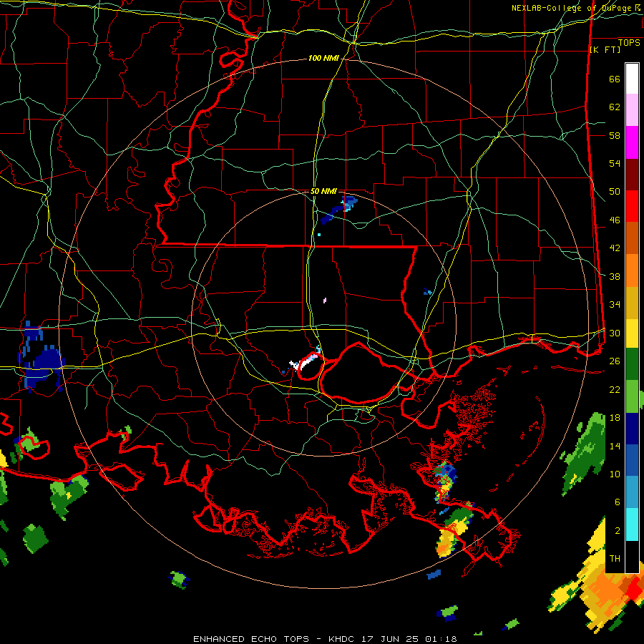The width and height of the screenshot is (644, 644).
Task: Click the TOPS legend title
Action: pyautogui.click(x=629, y=43)
